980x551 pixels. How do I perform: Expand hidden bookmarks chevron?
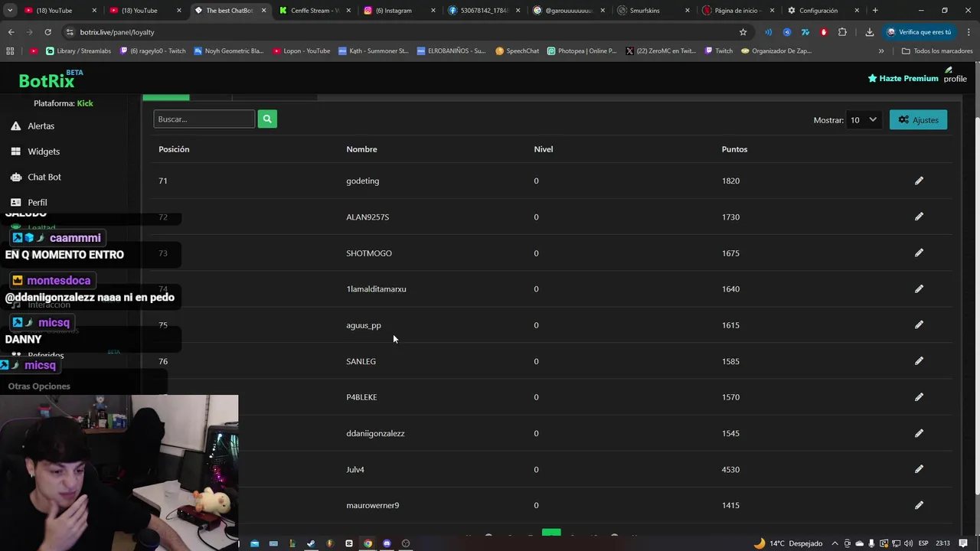tap(881, 51)
